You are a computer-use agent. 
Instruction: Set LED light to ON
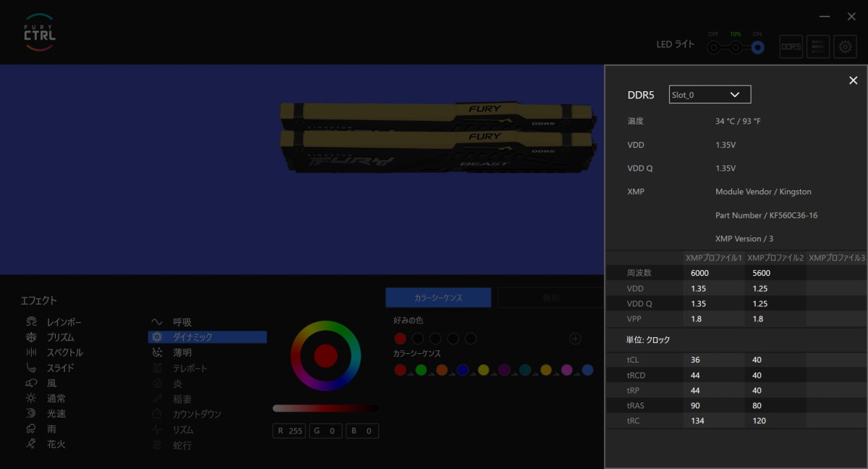tap(757, 48)
